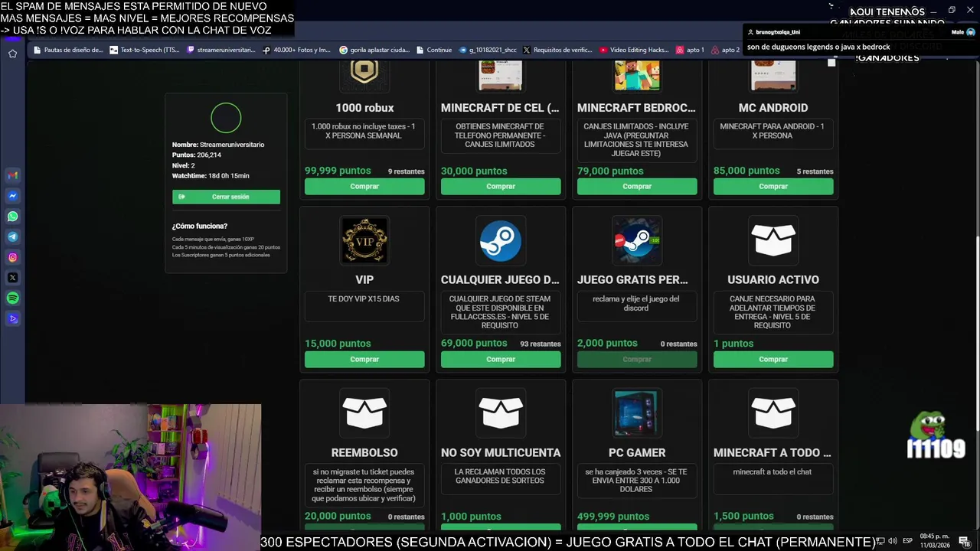
Task: Open the Requisitos de verificación X bookmark
Action: tap(558, 50)
